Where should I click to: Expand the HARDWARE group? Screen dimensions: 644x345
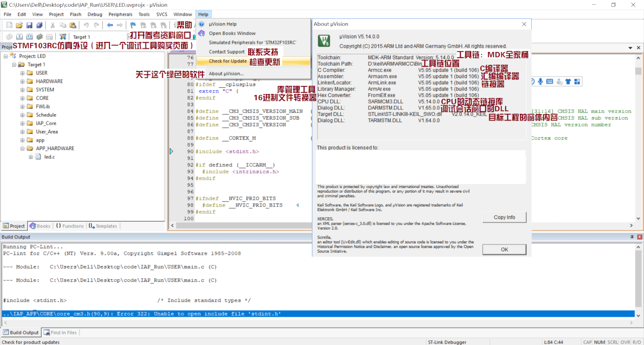(x=22, y=81)
